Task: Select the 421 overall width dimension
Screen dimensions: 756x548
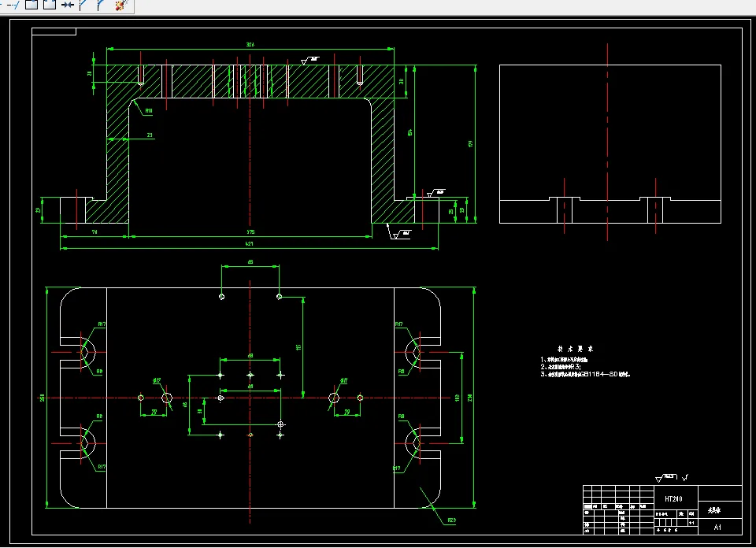Action: [250, 244]
